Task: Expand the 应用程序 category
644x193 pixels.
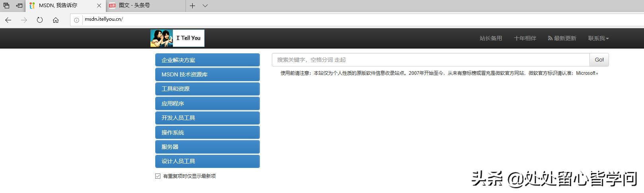Action: pyautogui.click(x=207, y=103)
